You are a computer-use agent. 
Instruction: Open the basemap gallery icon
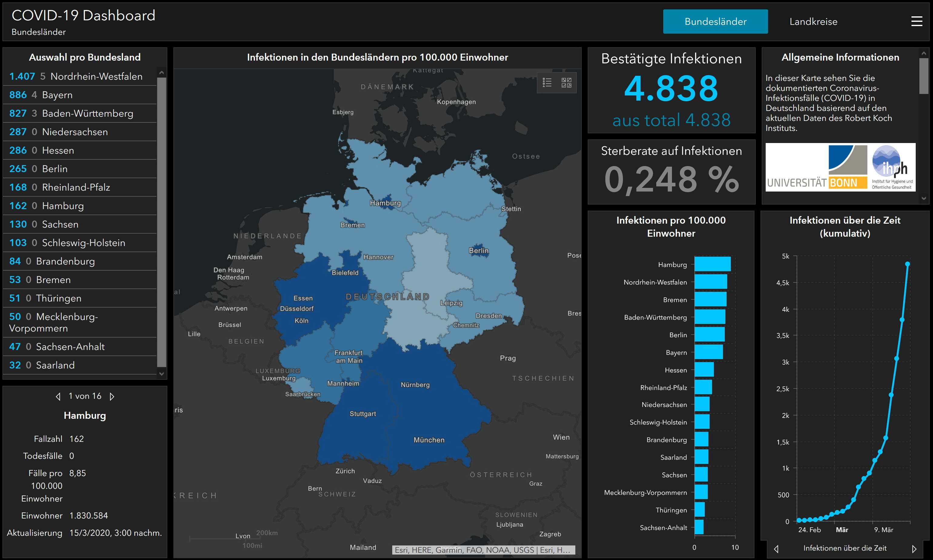pyautogui.click(x=566, y=83)
